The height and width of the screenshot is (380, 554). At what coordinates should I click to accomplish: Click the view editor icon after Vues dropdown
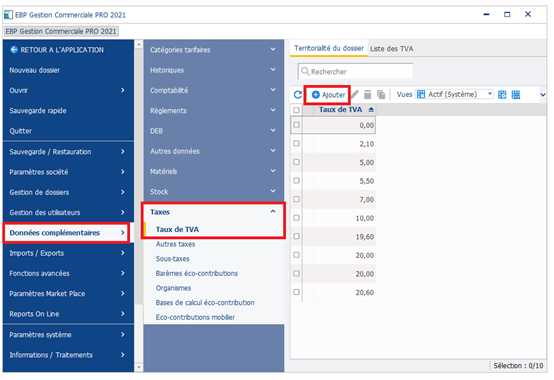[502, 95]
